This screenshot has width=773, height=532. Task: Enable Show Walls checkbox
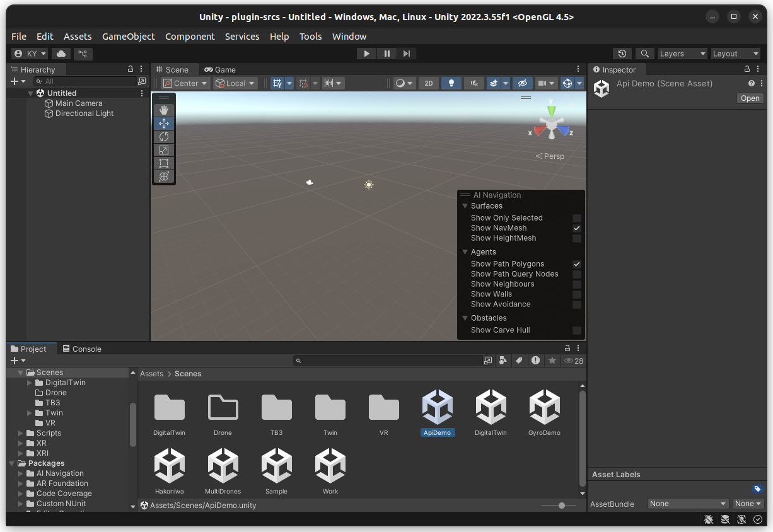tap(577, 294)
